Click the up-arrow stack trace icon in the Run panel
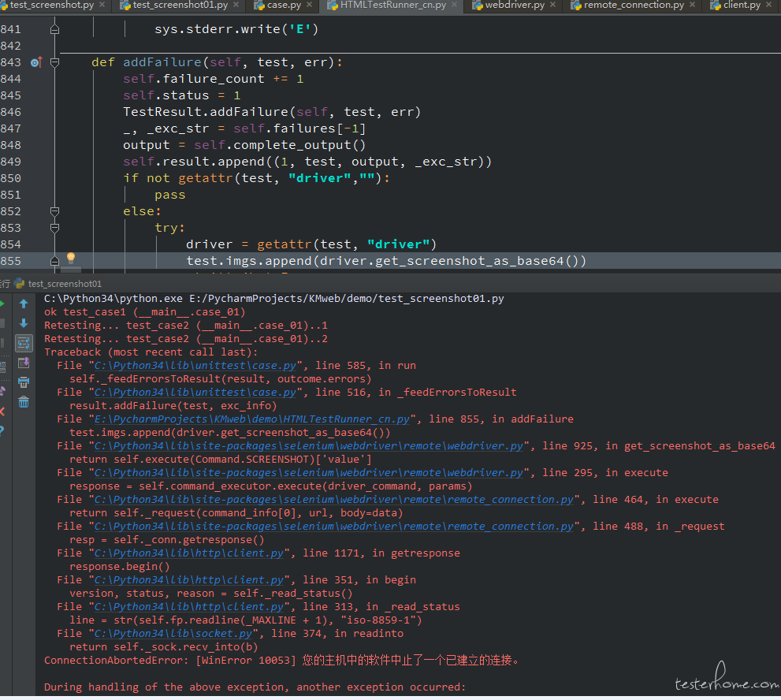 pos(24,303)
